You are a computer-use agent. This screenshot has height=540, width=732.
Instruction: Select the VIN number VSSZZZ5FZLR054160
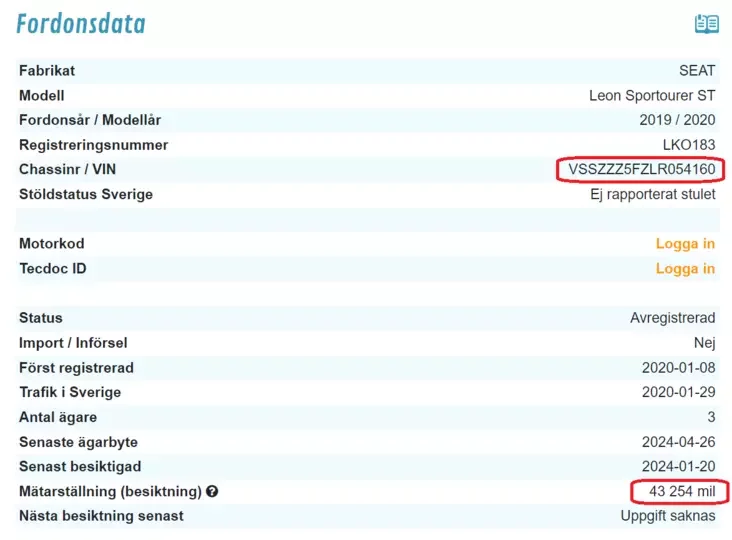point(641,170)
